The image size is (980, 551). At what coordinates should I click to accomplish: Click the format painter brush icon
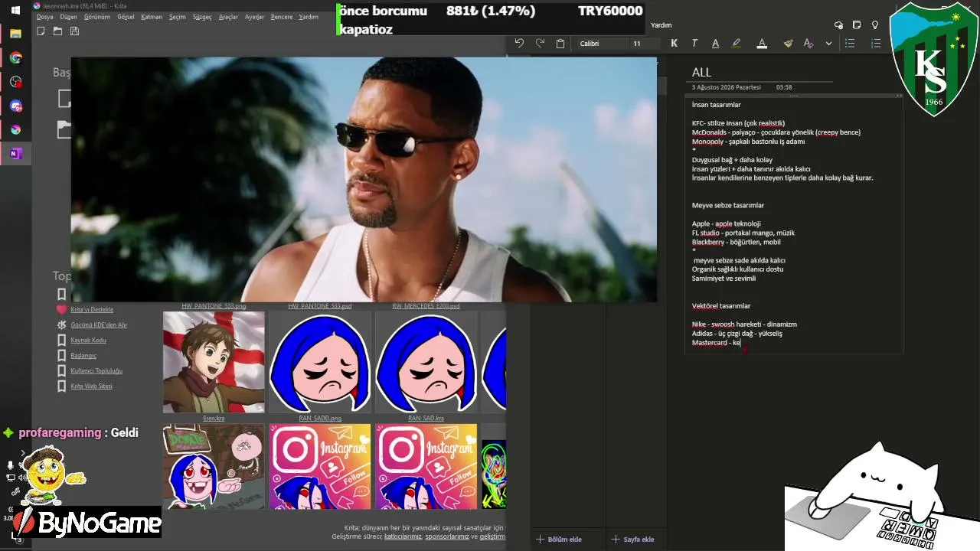(x=788, y=44)
